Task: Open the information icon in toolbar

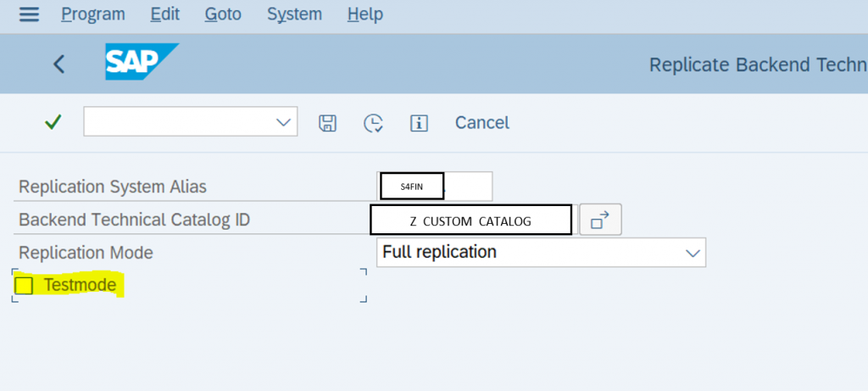Action: tap(419, 122)
